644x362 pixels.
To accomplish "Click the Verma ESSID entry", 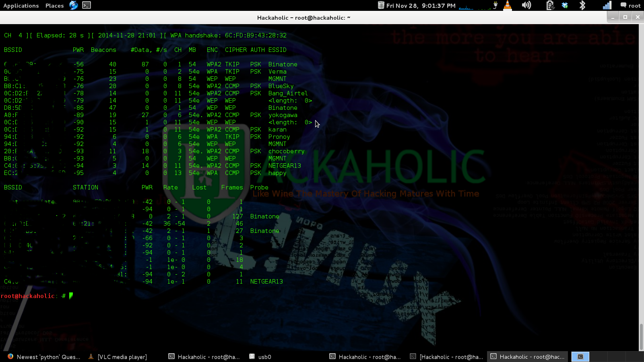I will [x=277, y=72].
